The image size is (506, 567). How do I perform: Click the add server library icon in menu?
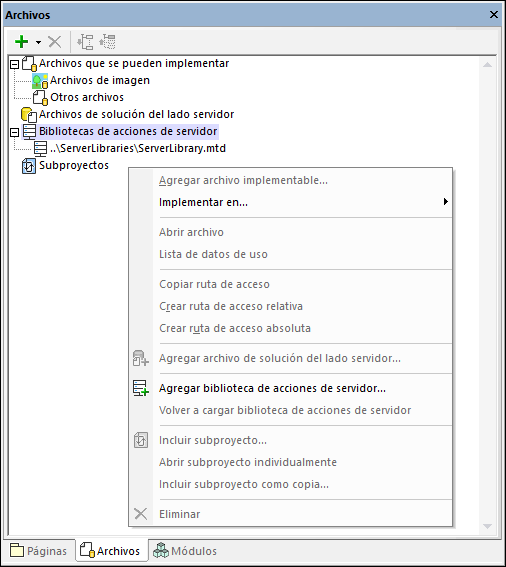[141, 388]
